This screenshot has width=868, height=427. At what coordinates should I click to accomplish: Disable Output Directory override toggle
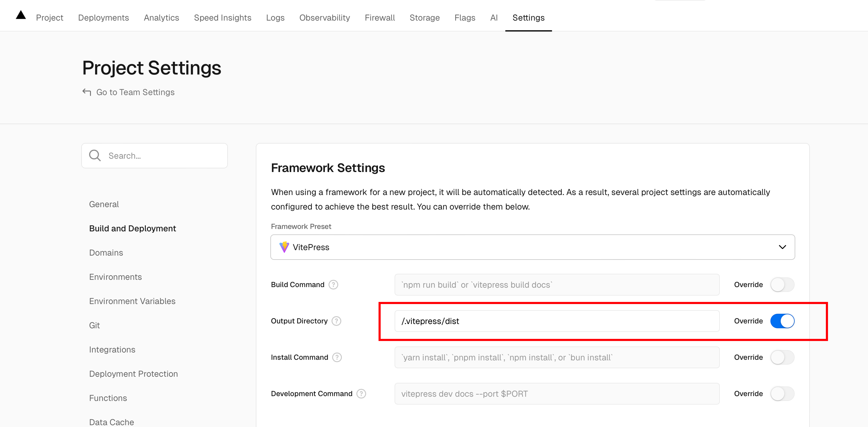[782, 321]
